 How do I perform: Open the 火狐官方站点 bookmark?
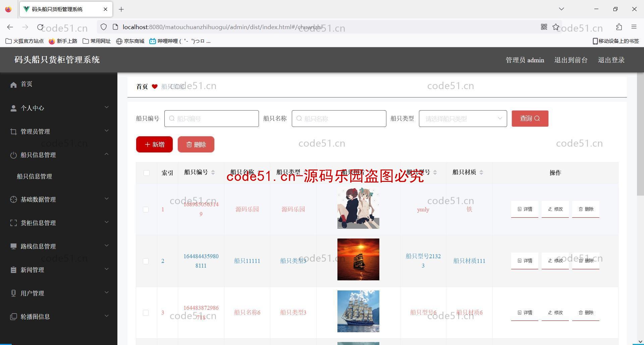[25, 41]
